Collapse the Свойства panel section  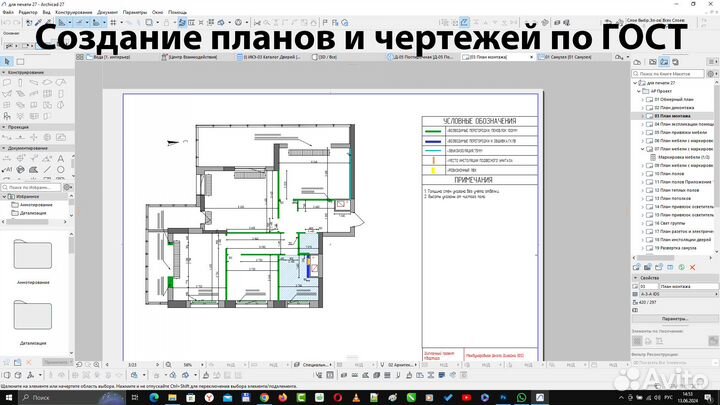tap(636, 278)
